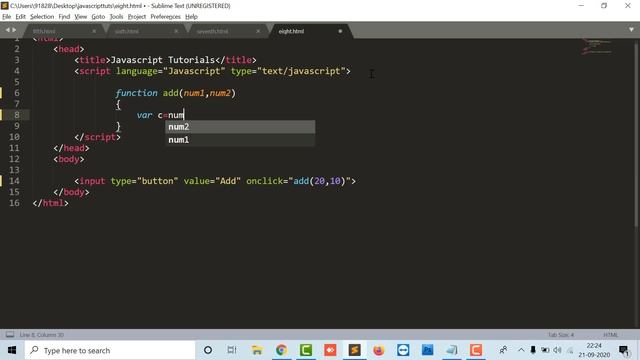Click the Sublime Text taskbar icon
The height and width of the screenshot is (360, 640).
354,350
